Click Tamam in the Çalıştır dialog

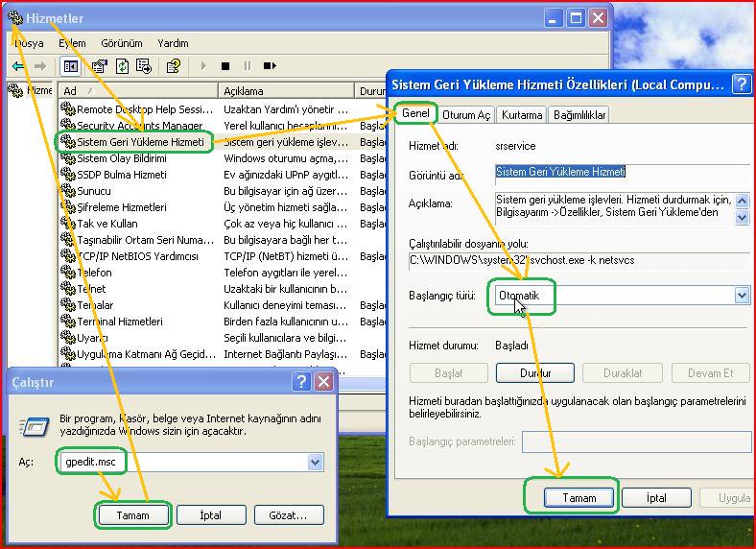[132, 515]
